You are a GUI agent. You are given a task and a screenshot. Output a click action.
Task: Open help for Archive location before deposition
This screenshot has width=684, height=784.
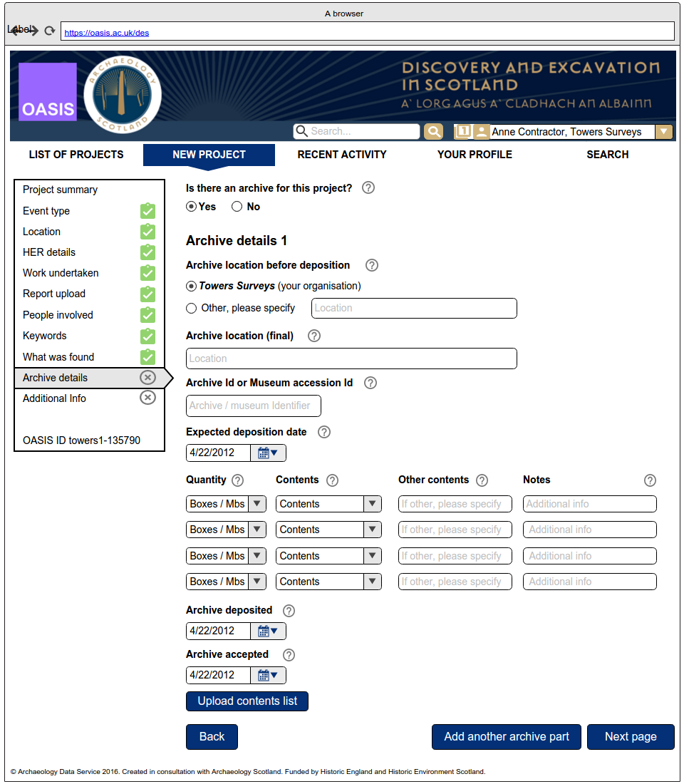pyautogui.click(x=372, y=265)
